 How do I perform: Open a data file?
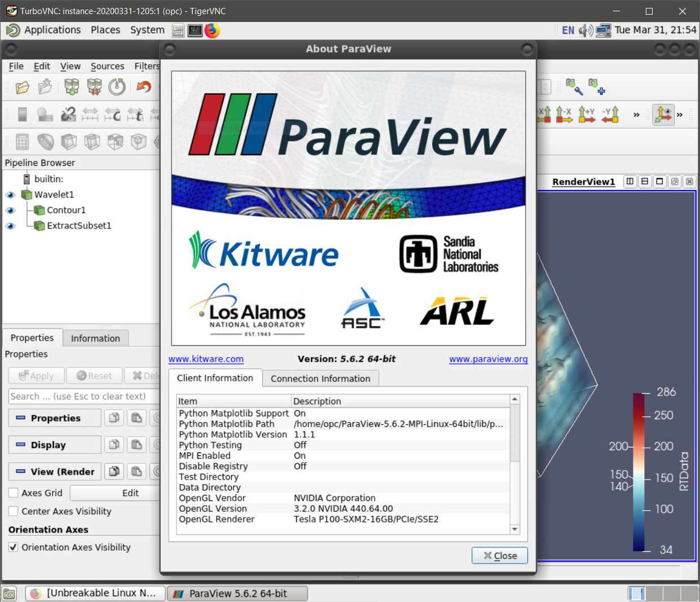point(22,87)
